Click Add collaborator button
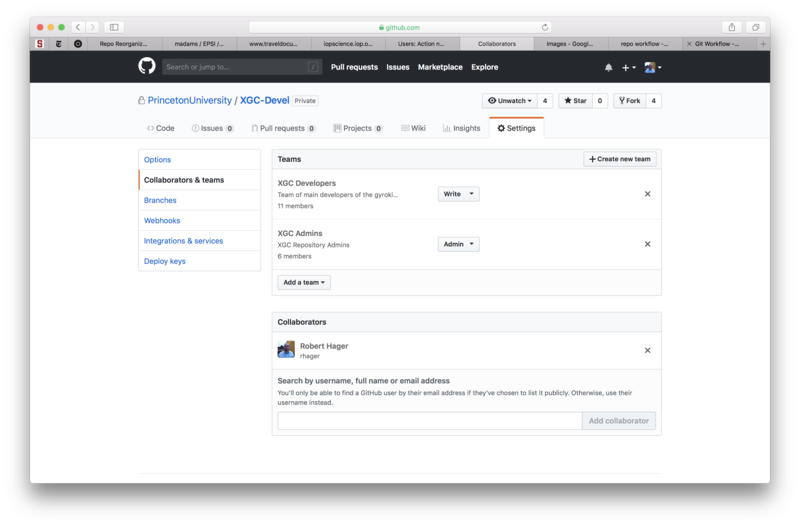This screenshot has width=800, height=526. 618,421
